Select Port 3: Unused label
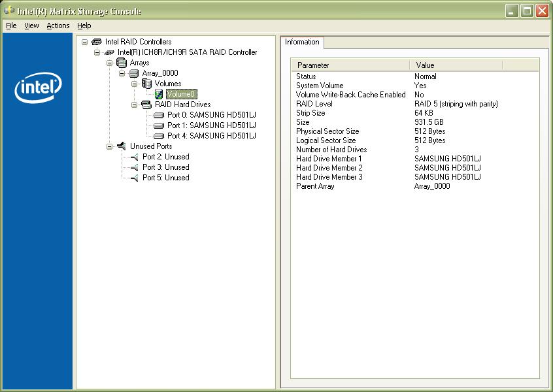This screenshot has height=392, width=553. tap(166, 167)
